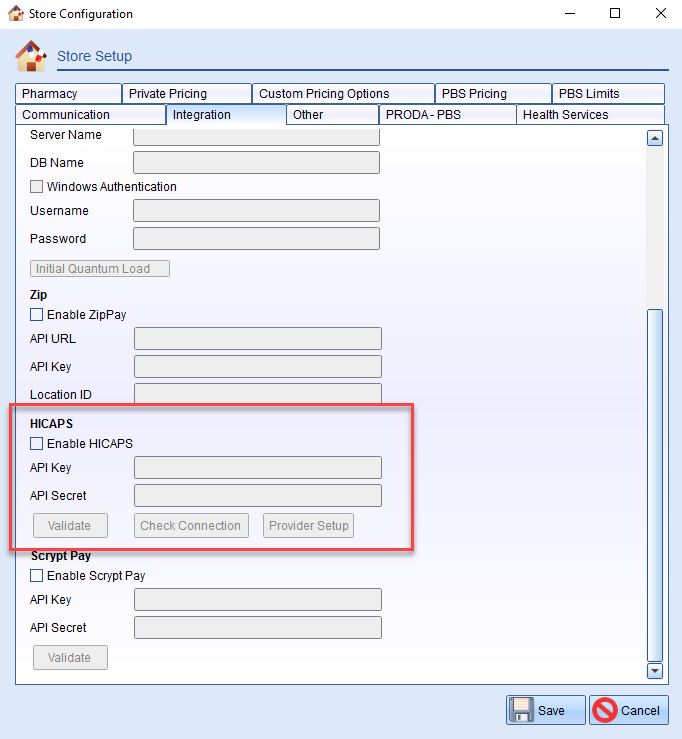The width and height of the screenshot is (682, 739).
Task: Click Check Connection button
Action: click(x=191, y=526)
